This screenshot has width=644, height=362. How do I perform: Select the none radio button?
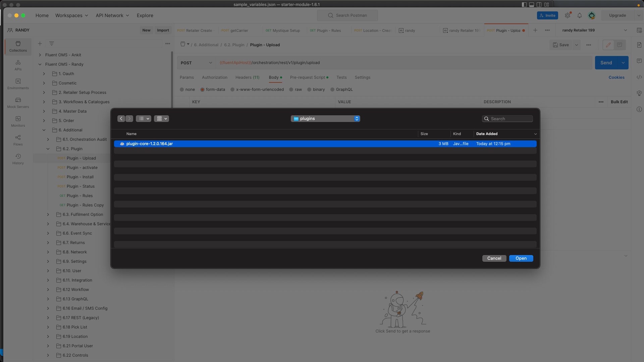(182, 89)
